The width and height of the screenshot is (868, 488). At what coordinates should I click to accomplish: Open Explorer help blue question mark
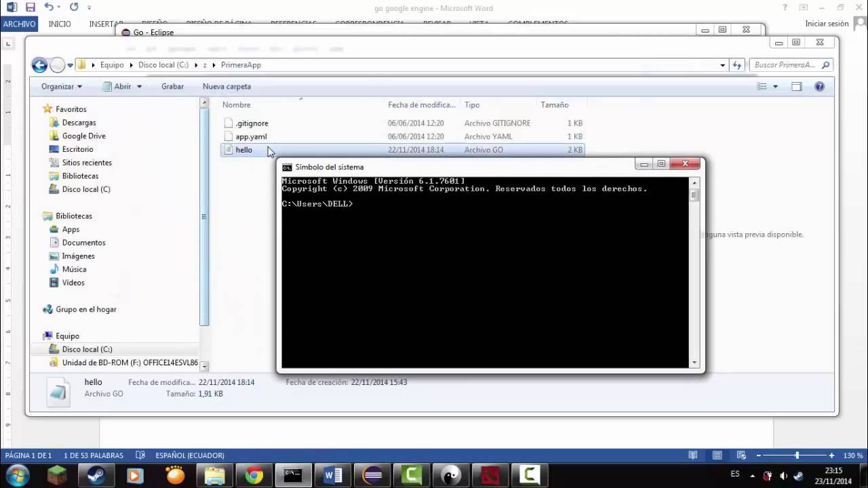click(819, 87)
